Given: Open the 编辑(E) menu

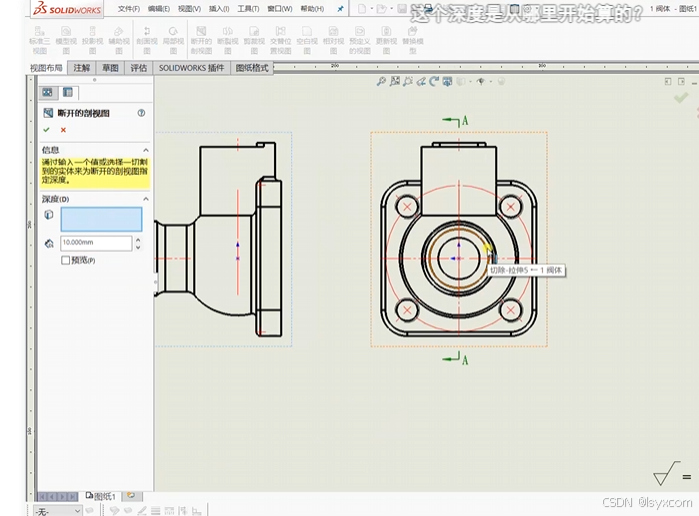Looking at the screenshot, I should (159, 9).
